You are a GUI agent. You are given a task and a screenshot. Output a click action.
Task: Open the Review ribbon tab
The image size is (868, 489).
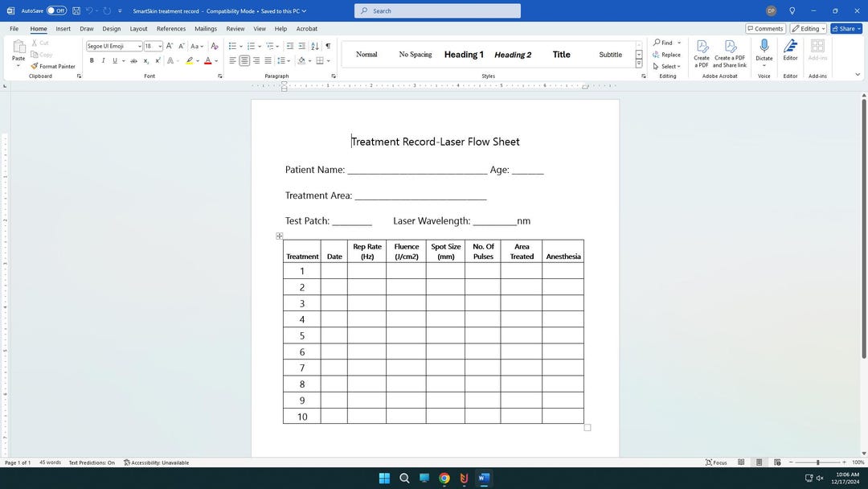tap(235, 28)
